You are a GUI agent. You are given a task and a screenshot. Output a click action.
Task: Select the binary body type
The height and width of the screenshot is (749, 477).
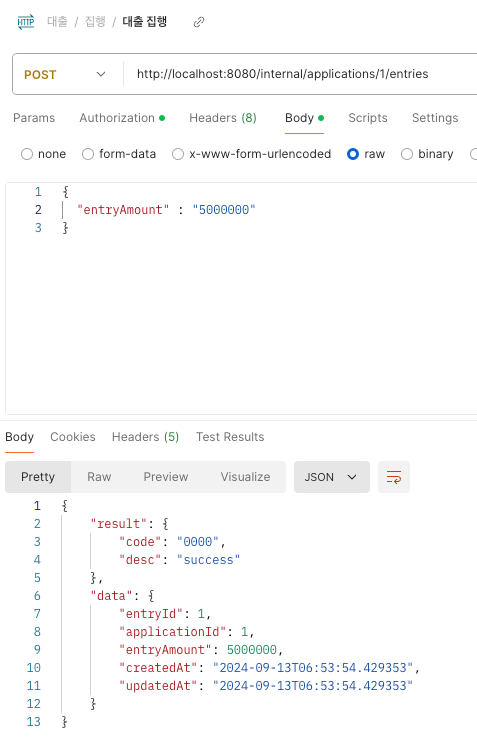pos(427,154)
